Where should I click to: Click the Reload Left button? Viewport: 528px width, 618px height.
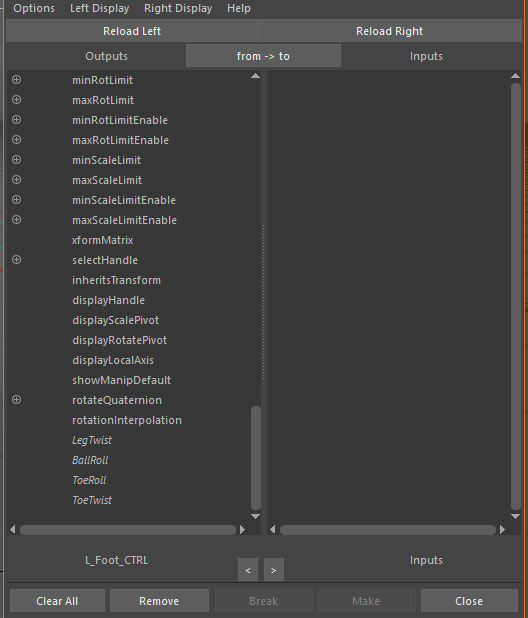click(x=132, y=31)
